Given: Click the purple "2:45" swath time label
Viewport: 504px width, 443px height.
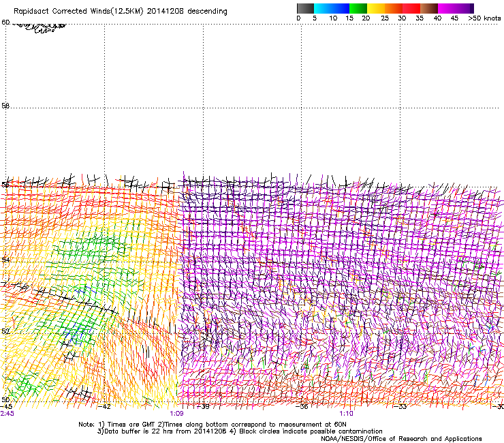Looking at the screenshot, I should pos(7,414).
